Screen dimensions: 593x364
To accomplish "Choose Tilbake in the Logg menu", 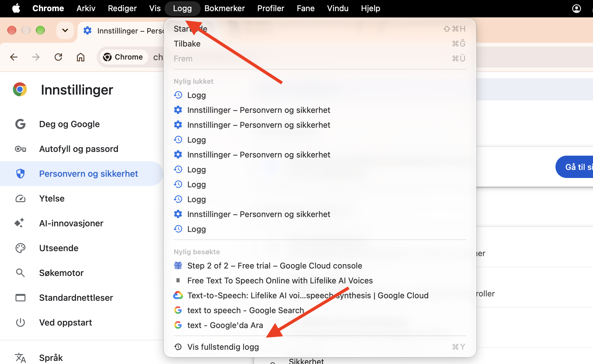I will click(320, 44).
